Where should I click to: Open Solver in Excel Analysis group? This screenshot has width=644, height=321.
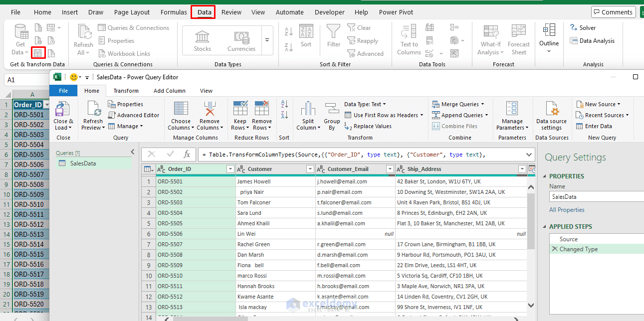[x=583, y=28]
